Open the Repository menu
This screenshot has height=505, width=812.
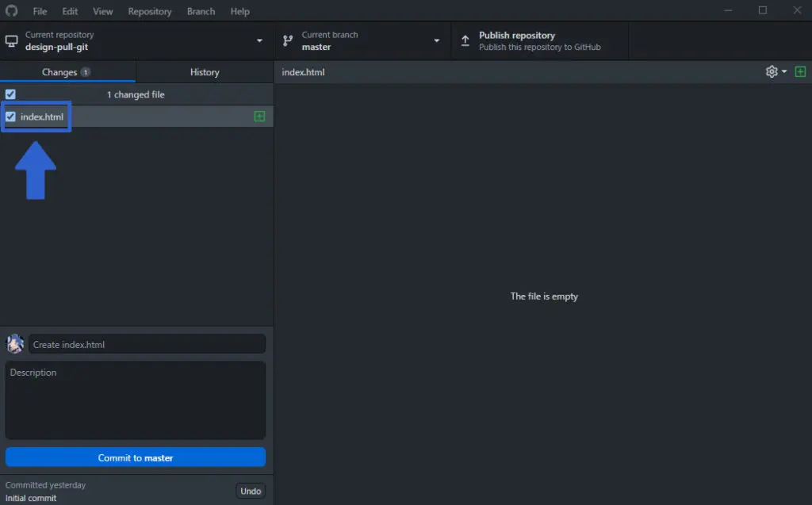tap(149, 11)
